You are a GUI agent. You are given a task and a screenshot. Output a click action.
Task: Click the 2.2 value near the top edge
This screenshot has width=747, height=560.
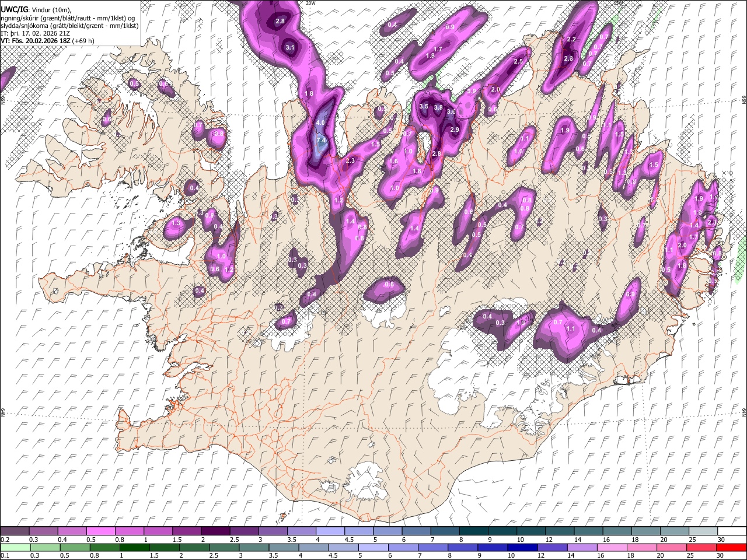(x=571, y=40)
